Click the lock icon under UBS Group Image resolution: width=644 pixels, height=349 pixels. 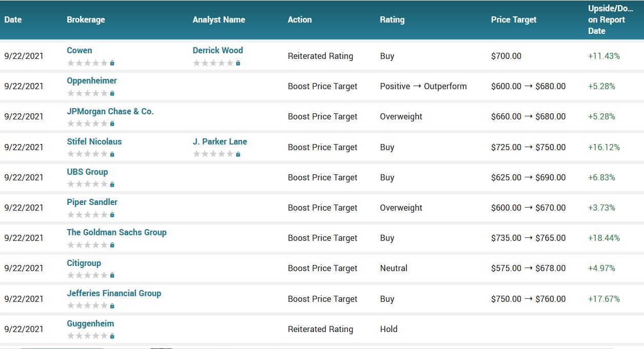112,184
